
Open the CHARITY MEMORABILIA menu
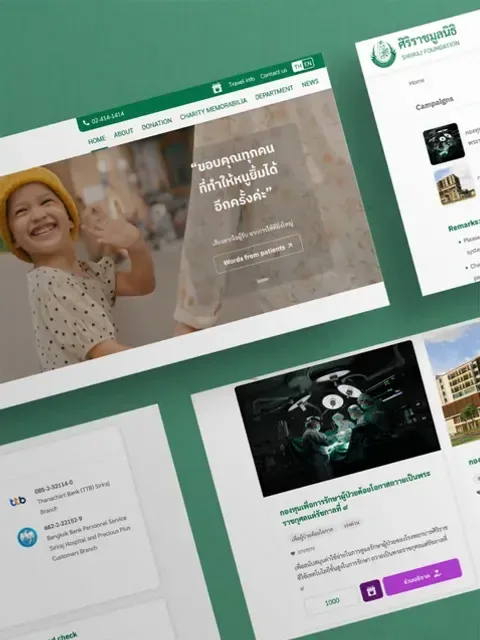[213, 109]
